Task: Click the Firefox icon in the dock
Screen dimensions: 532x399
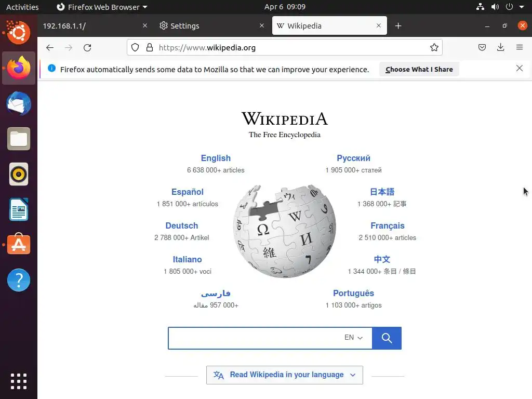Action: (19, 68)
